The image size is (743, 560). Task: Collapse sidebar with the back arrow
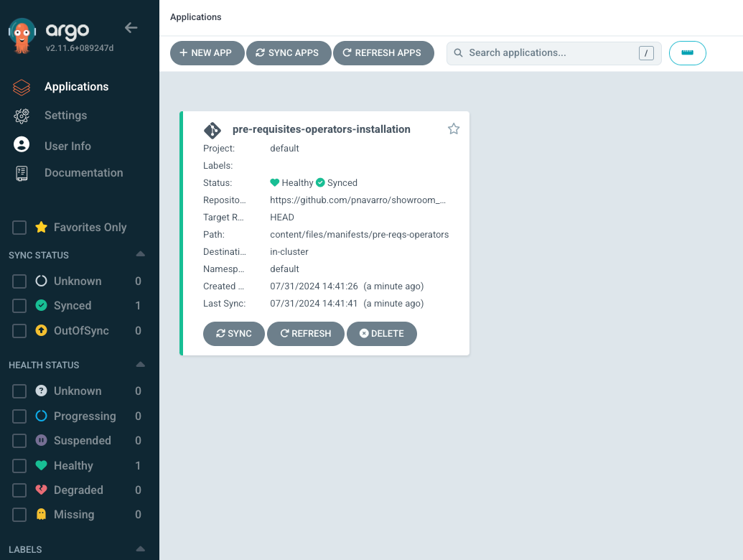tap(131, 28)
